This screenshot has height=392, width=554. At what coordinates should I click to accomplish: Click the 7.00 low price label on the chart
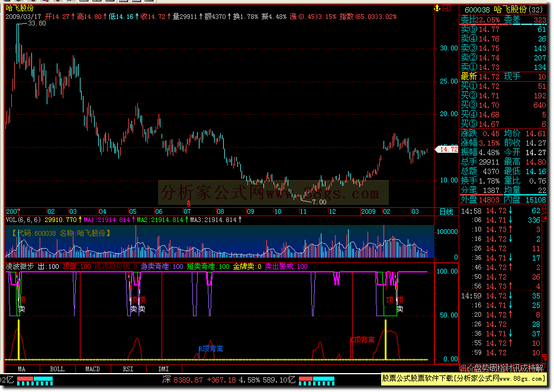(319, 202)
